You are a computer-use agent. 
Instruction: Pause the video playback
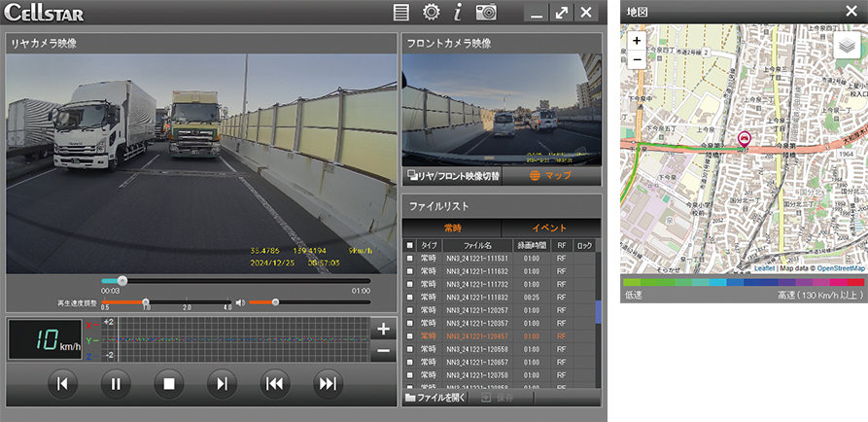[115, 383]
